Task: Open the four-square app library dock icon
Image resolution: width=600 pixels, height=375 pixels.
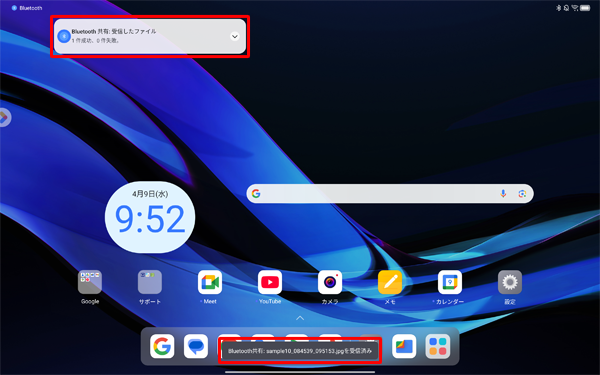Action: tap(438, 346)
